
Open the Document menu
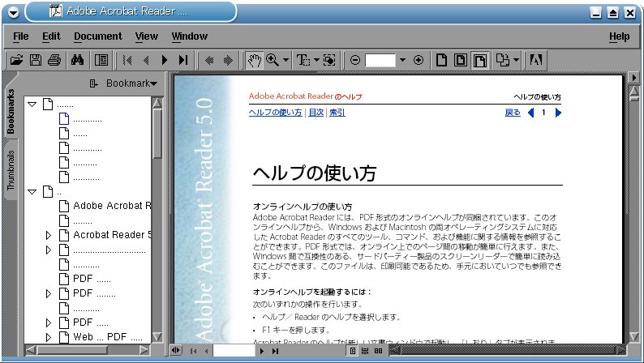point(98,36)
